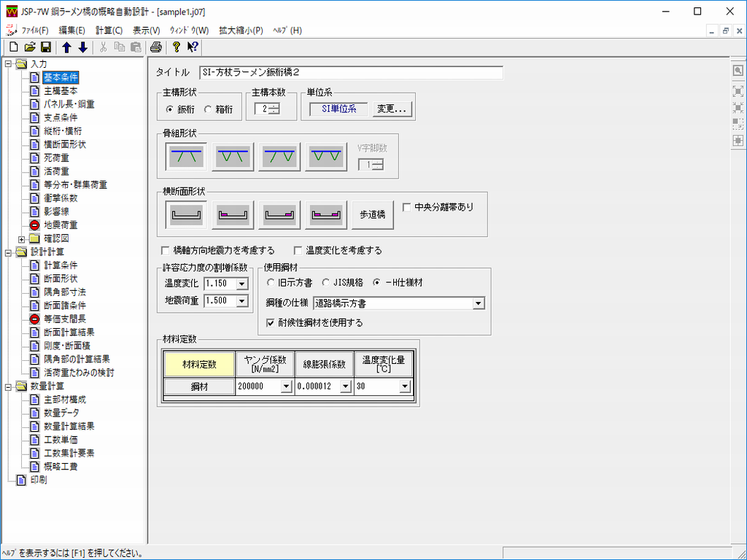Uncheck 耐候性鋼材を使用する checkbox
Viewport: 747px width, 560px height.
pyautogui.click(x=271, y=322)
